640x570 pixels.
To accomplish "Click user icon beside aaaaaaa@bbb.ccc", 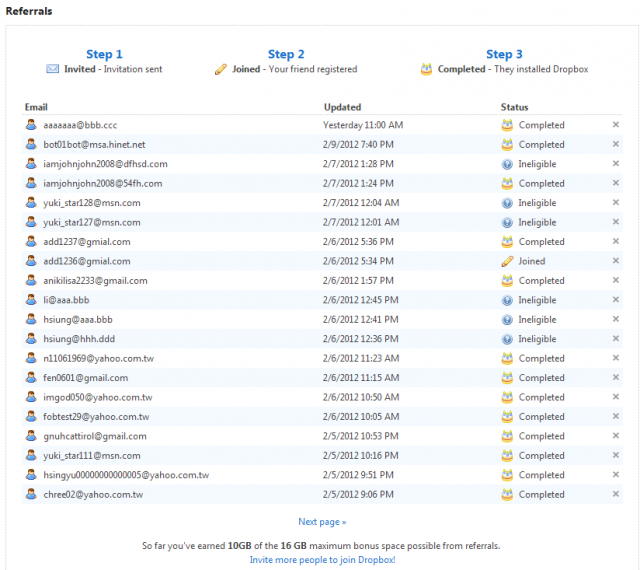I will pyautogui.click(x=31, y=125).
